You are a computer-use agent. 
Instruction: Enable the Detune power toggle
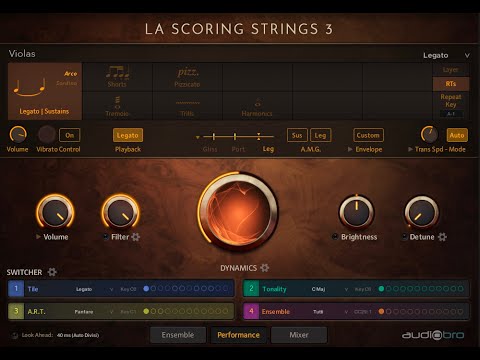(x=404, y=237)
